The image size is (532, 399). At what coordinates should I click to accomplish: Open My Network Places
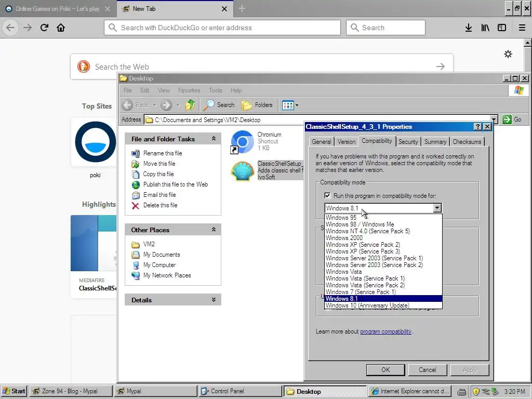(167, 275)
